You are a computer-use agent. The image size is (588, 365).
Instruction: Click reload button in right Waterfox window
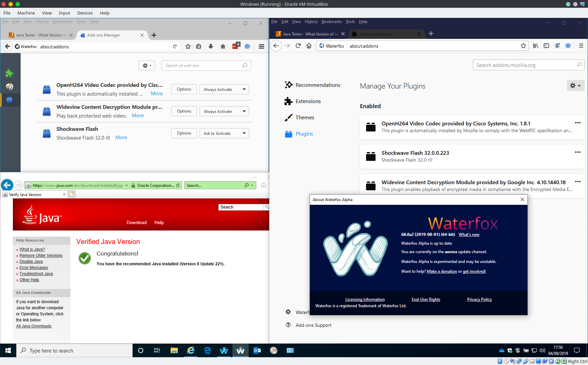pyautogui.click(x=298, y=46)
